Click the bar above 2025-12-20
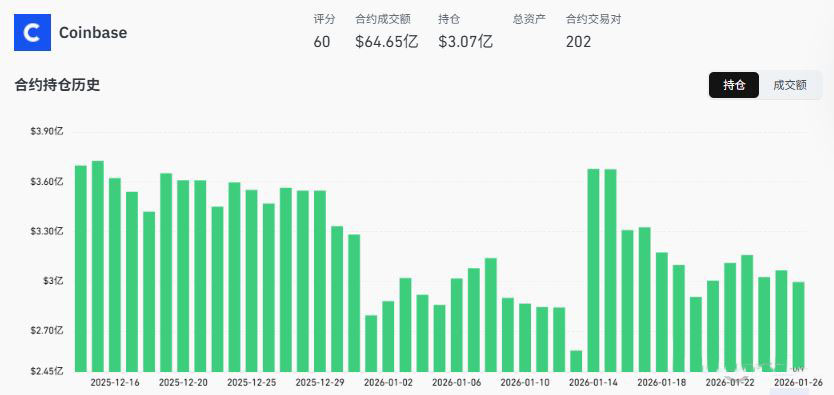The height and width of the screenshot is (395, 834). (184, 276)
